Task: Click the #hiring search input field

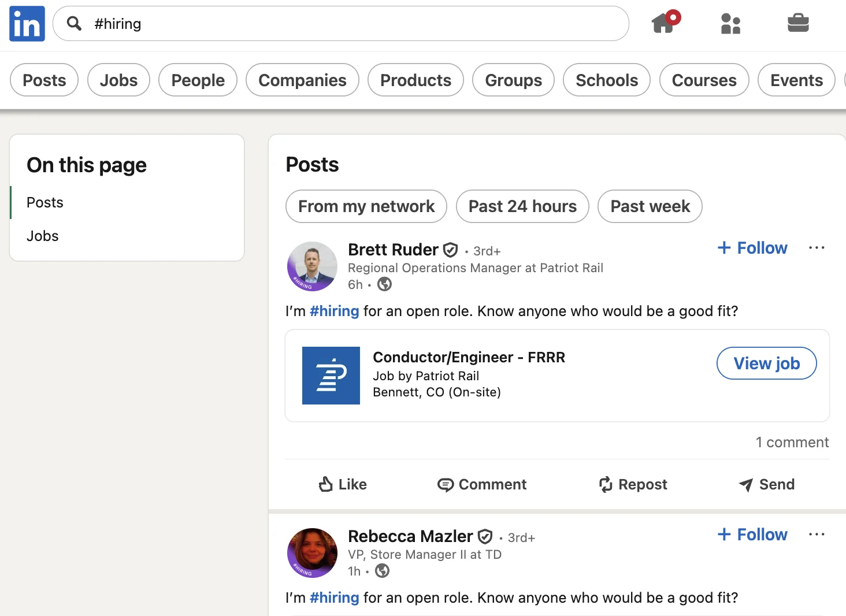Action: point(341,24)
